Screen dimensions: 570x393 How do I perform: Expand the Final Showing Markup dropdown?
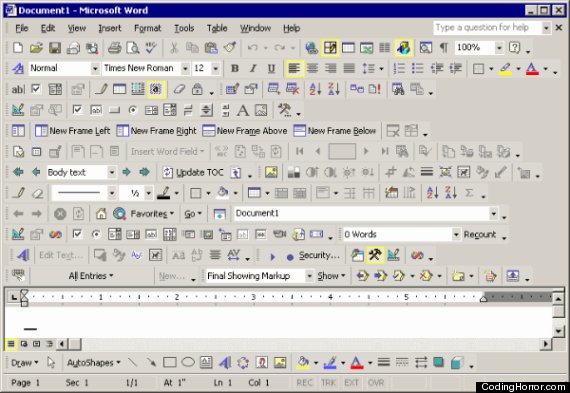pos(309,276)
